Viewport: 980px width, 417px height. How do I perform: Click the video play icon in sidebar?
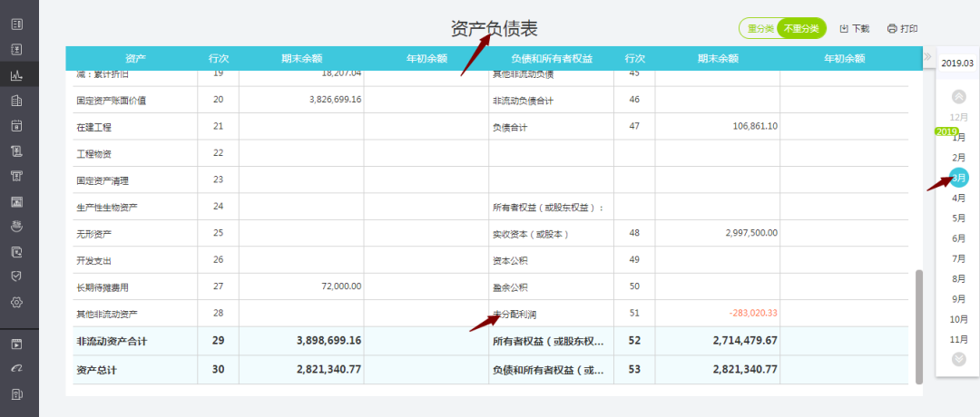point(16,344)
